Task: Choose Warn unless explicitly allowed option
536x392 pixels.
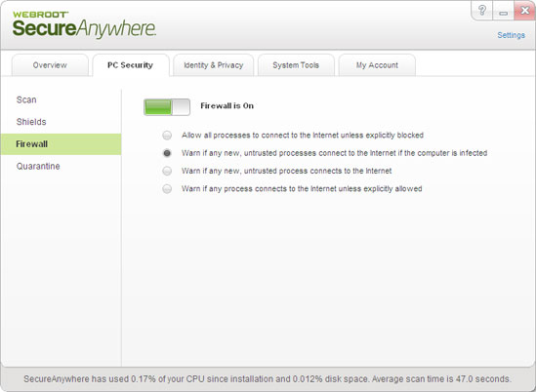Action: click(x=167, y=189)
